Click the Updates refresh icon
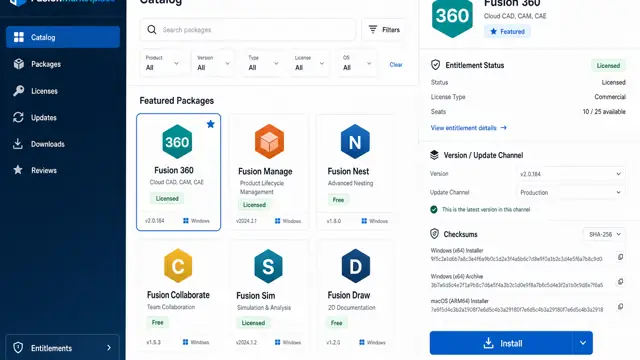The image size is (640, 360). (x=18, y=118)
